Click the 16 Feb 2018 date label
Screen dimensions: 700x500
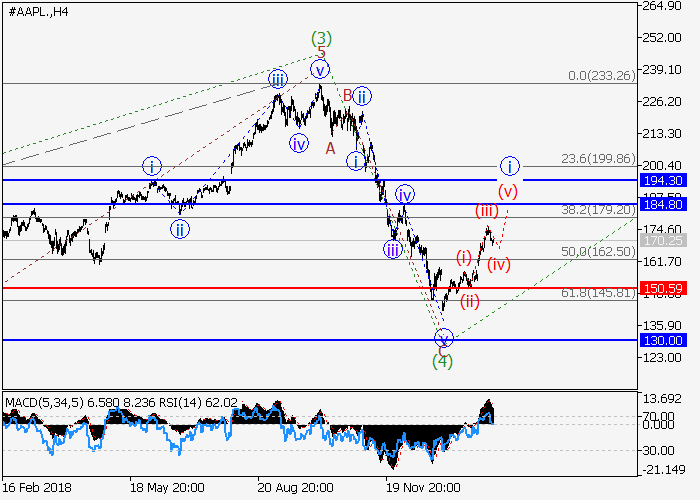(37, 487)
